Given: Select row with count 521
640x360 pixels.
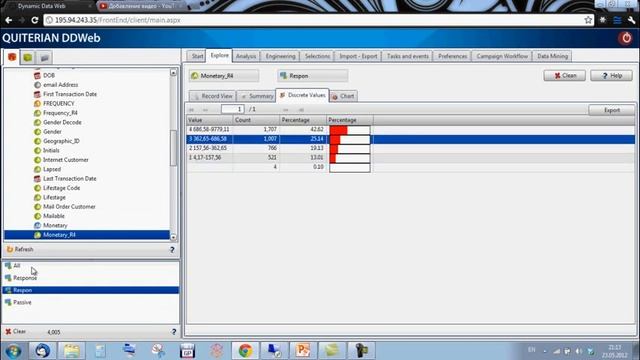Looking at the screenshot, I should 411,158.
